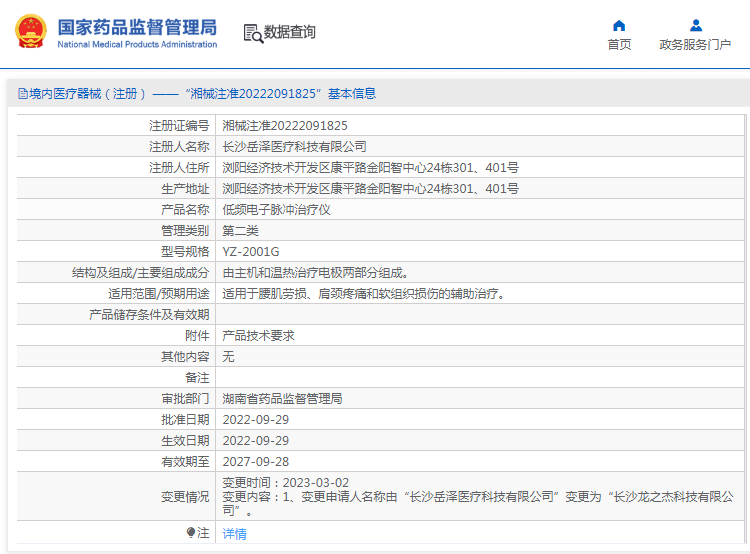Select 生产地址 address value

coord(370,189)
